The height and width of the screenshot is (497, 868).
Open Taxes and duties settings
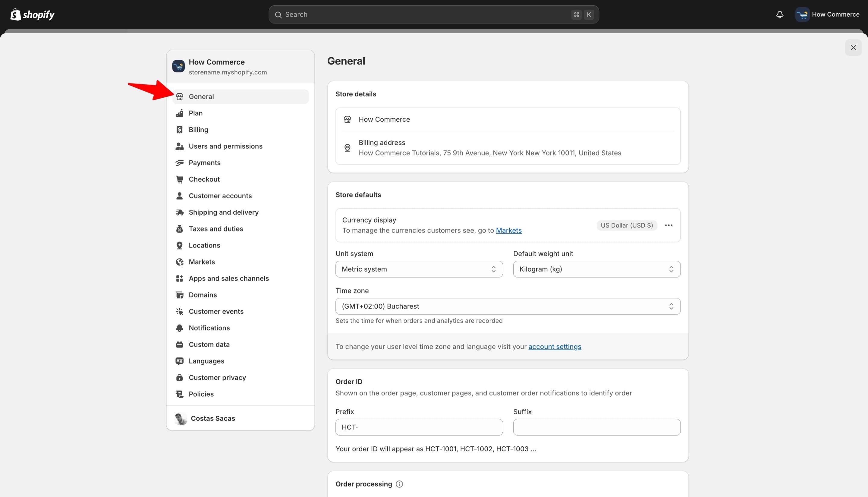(x=240, y=229)
